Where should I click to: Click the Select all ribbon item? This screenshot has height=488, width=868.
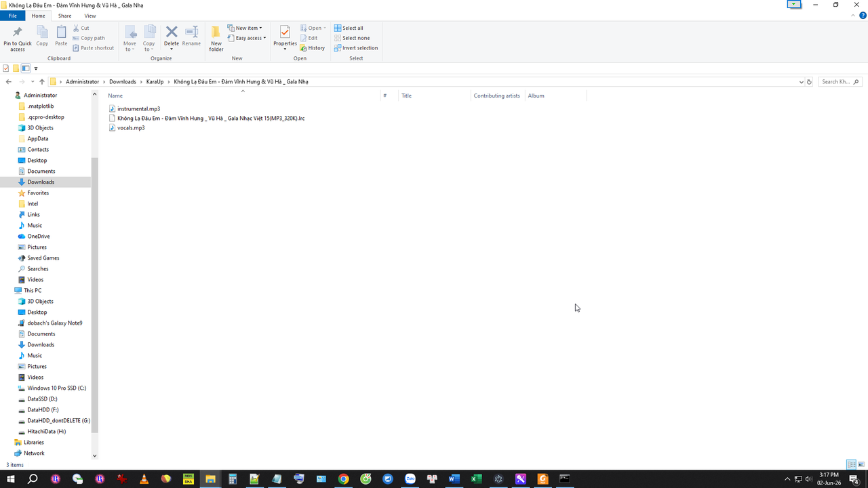click(x=349, y=28)
